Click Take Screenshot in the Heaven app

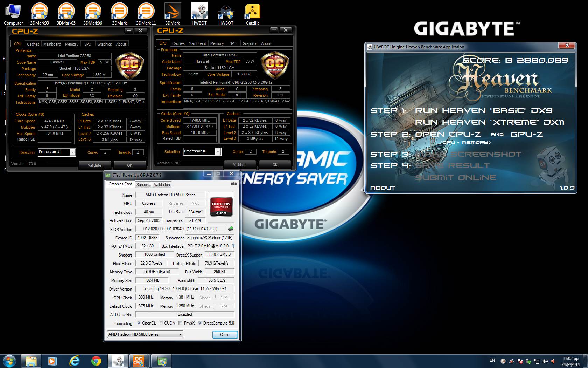point(468,154)
